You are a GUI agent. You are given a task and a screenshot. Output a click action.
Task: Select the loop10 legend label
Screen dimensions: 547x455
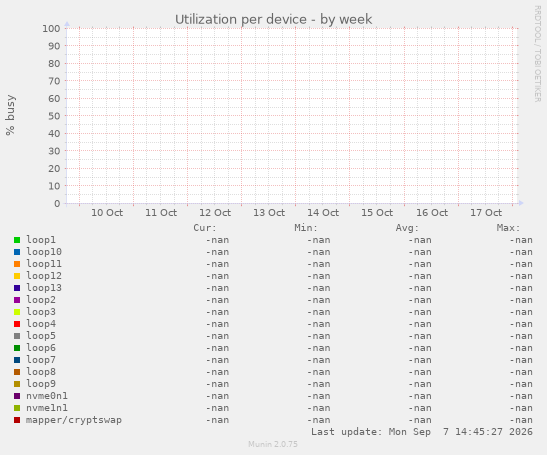click(44, 252)
